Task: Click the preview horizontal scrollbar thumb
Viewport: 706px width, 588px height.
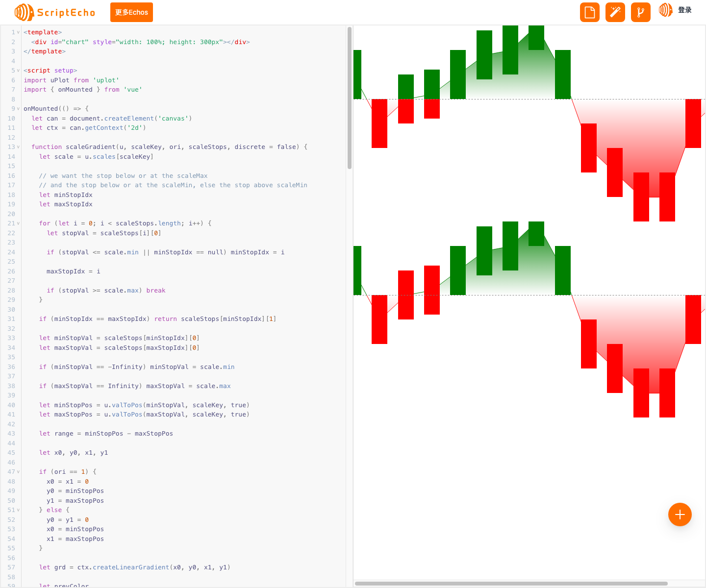Action: (511, 584)
